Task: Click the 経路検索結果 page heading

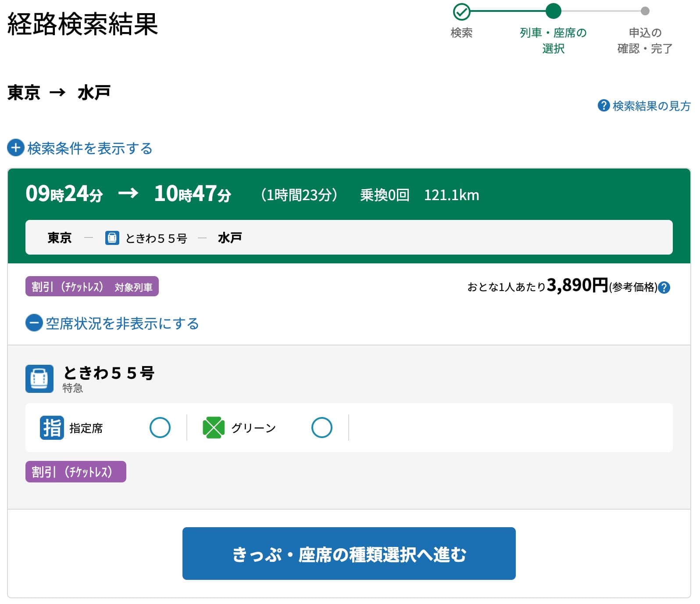Action: 82,23
